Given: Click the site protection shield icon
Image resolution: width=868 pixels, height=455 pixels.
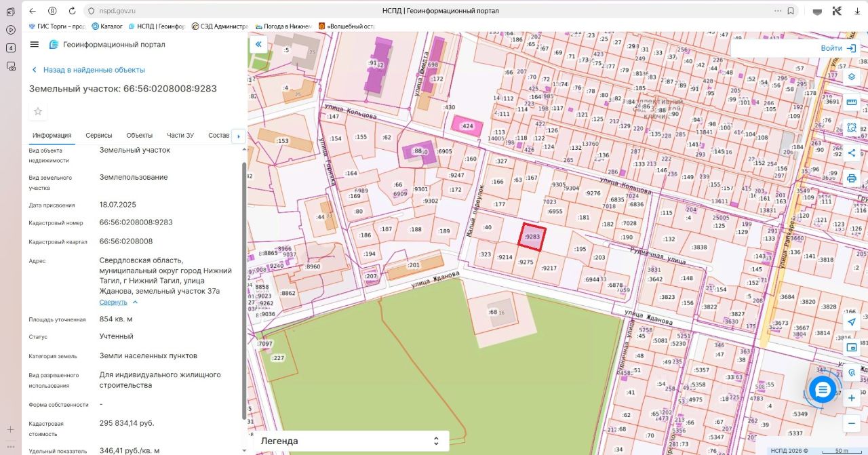Looking at the screenshot, I should pos(91,11).
